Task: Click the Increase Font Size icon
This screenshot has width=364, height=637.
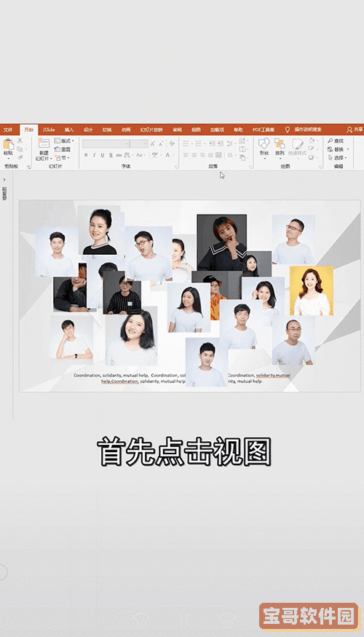Action: [x=153, y=143]
